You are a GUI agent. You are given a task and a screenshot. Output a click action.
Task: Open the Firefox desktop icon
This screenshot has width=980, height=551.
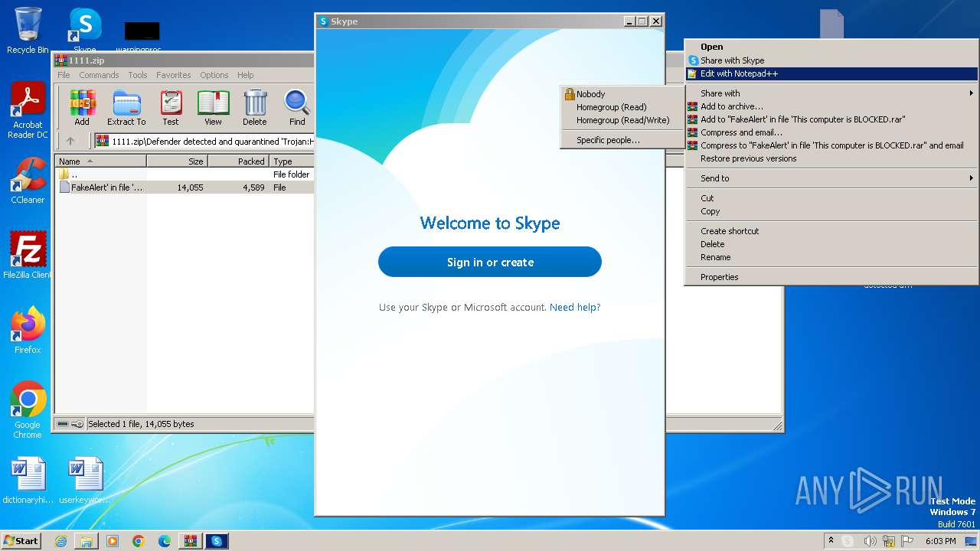[x=28, y=330]
